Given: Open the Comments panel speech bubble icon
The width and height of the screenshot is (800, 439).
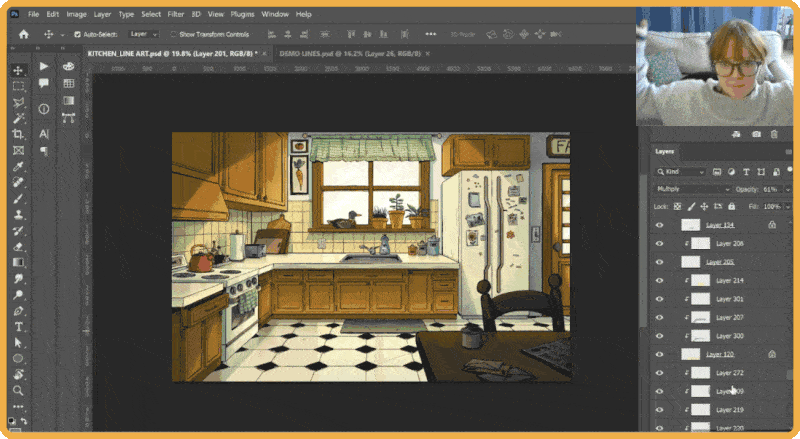Looking at the screenshot, I should coord(44,83).
